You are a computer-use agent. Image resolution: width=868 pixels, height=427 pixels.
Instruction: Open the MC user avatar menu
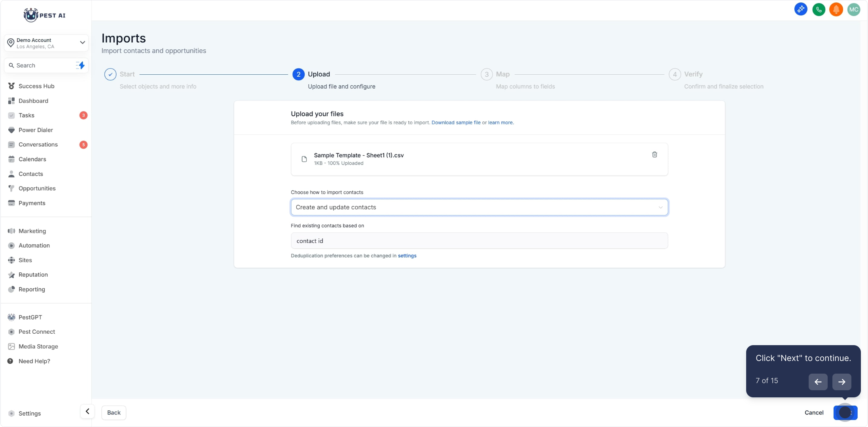tap(854, 9)
